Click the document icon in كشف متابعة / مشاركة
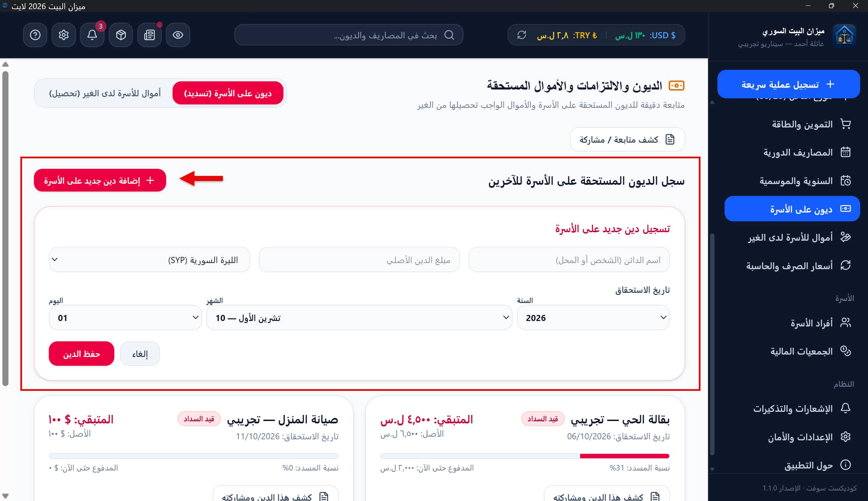Image resolution: width=868 pixels, height=501 pixels. pyautogui.click(x=670, y=139)
